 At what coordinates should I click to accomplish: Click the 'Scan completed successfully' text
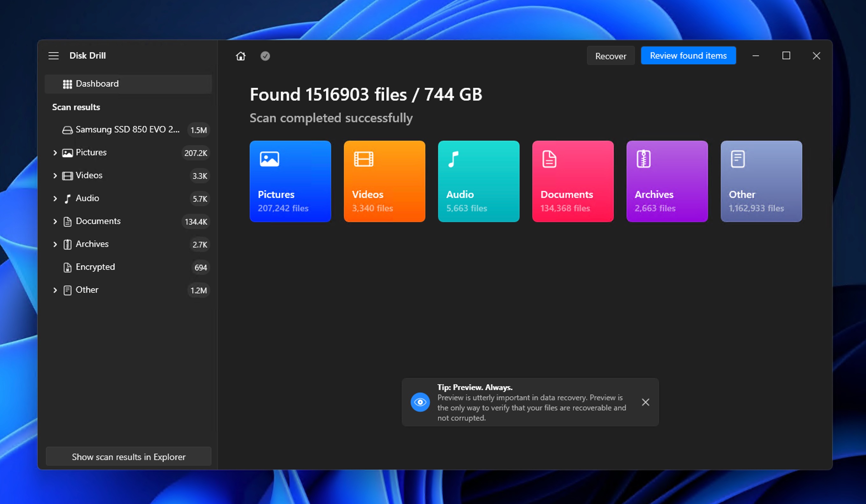pos(331,118)
